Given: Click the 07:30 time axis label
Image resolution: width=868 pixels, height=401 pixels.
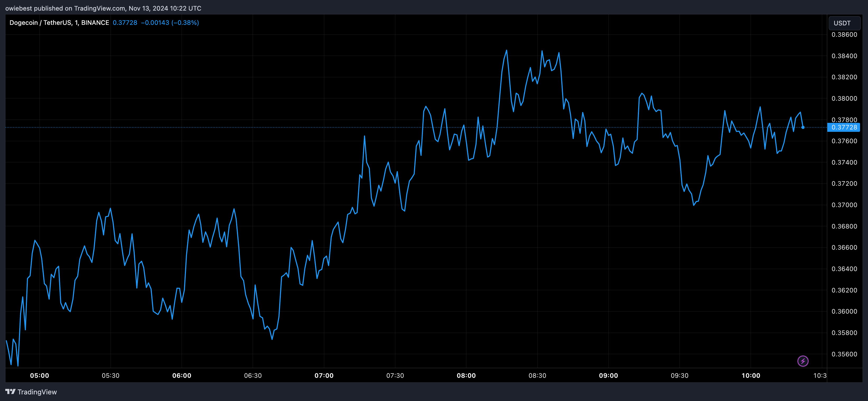Looking at the screenshot, I should pos(395,375).
